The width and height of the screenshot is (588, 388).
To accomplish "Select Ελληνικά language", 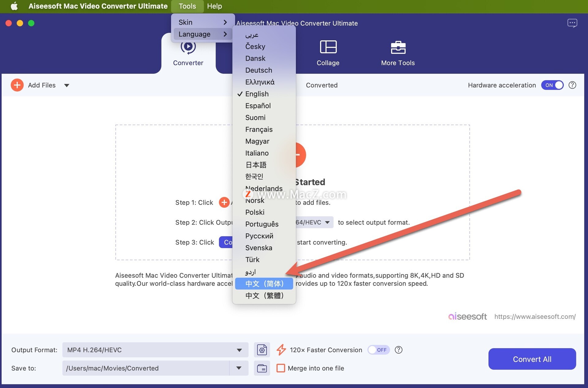I will pos(264,82).
